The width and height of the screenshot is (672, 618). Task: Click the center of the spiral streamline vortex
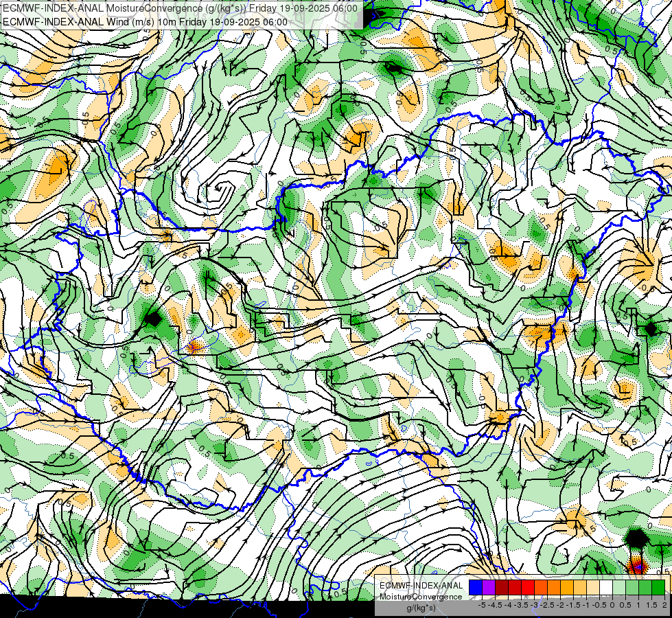(x=220, y=188)
